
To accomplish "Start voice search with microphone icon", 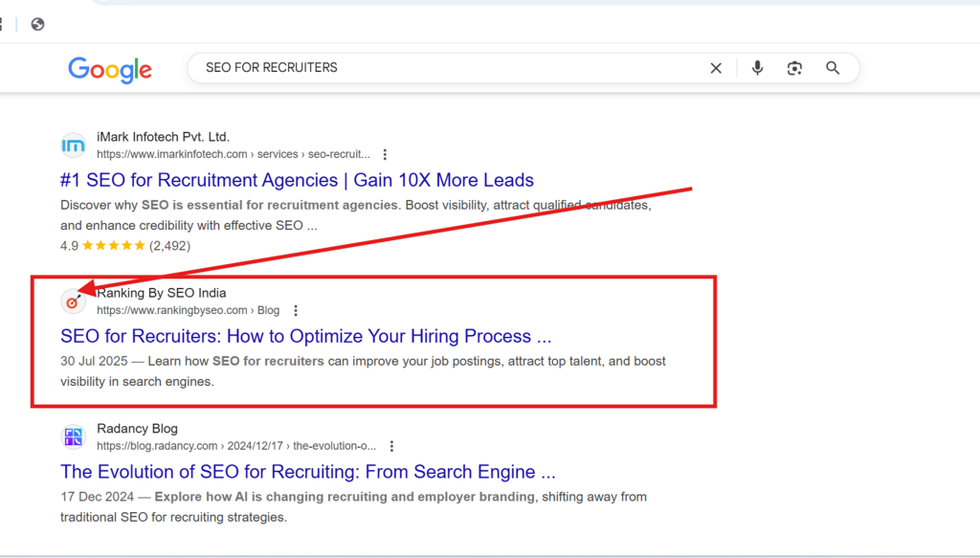I will tap(757, 68).
